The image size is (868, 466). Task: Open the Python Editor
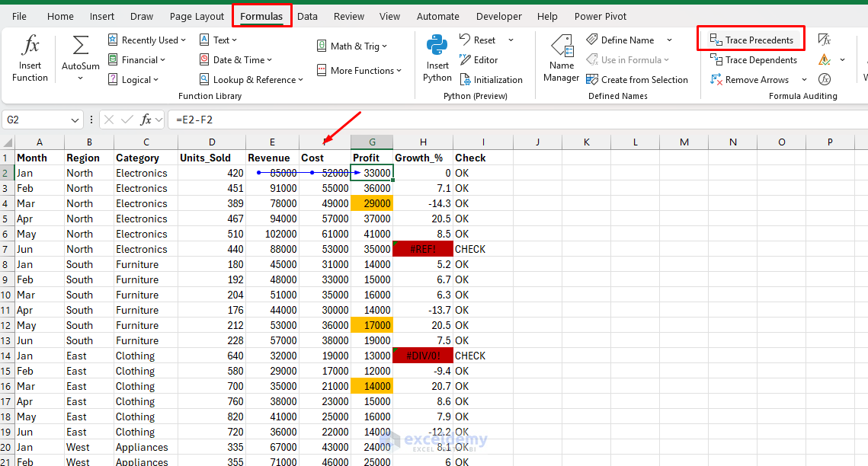pyautogui.click(x=479, y=59)
